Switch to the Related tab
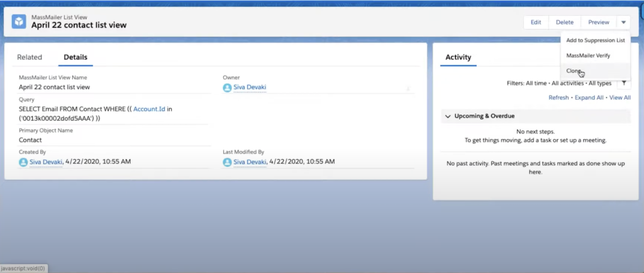The height and width of the screenshot is (273, 644). click(30, 57)
